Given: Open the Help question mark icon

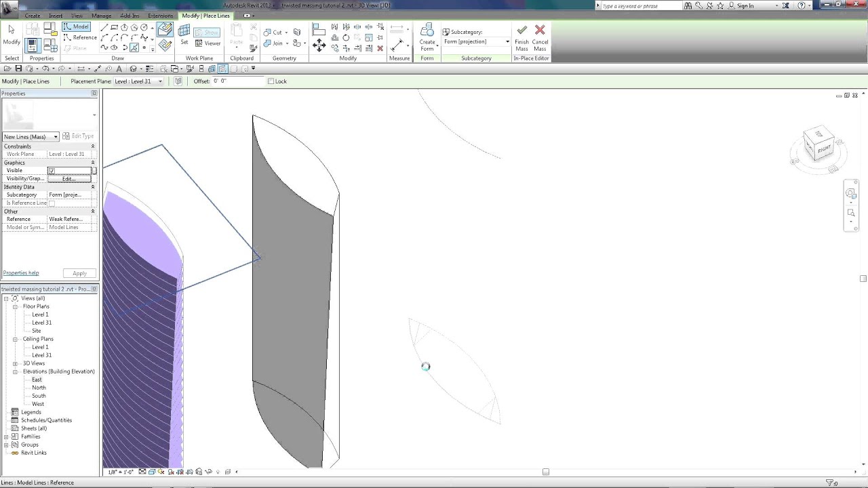Looking at the screenshot, I should [x=802, y=5].
